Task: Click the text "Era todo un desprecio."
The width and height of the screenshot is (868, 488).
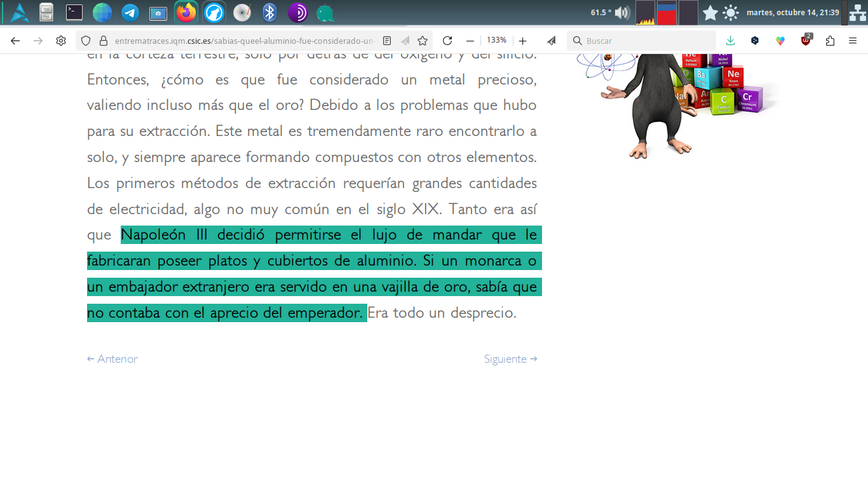Action: coord(442,313)
